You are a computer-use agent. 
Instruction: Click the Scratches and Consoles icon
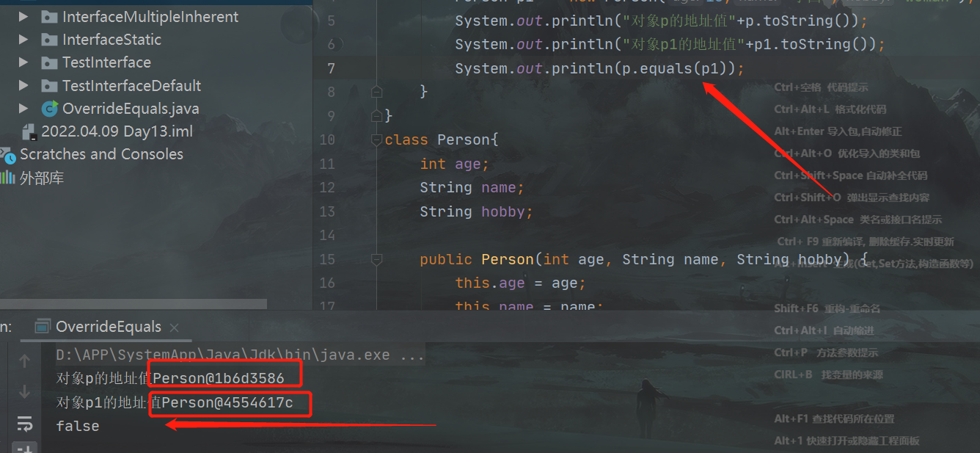click(10, 154)
